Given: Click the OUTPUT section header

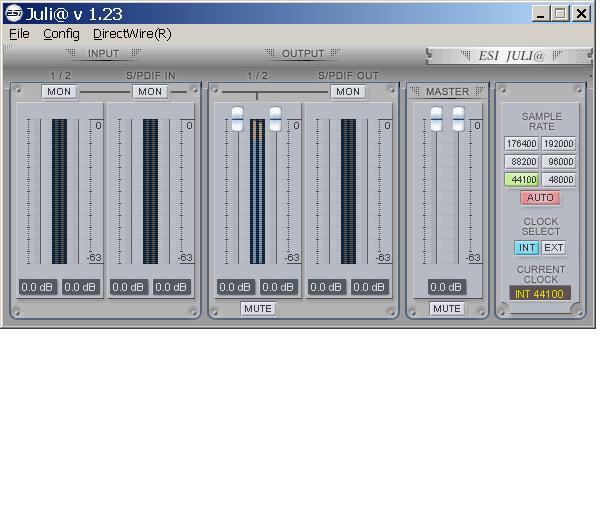Looking at the screenshot, I should tap(303, 54).
